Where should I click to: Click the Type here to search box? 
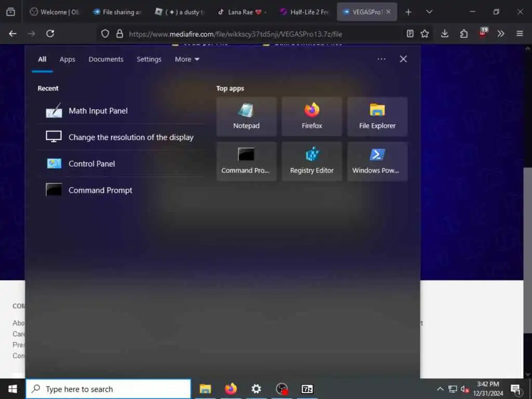pyautogui.click(x=108, y=389)
